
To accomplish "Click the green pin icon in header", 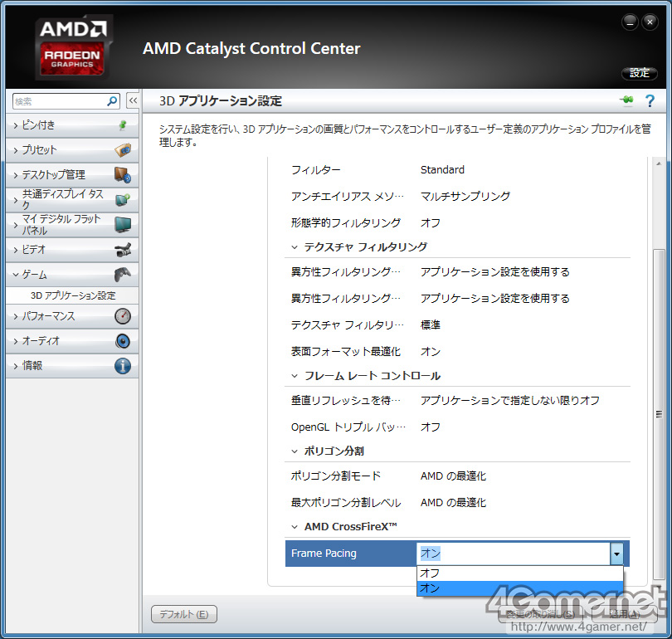I will [626, 100].
